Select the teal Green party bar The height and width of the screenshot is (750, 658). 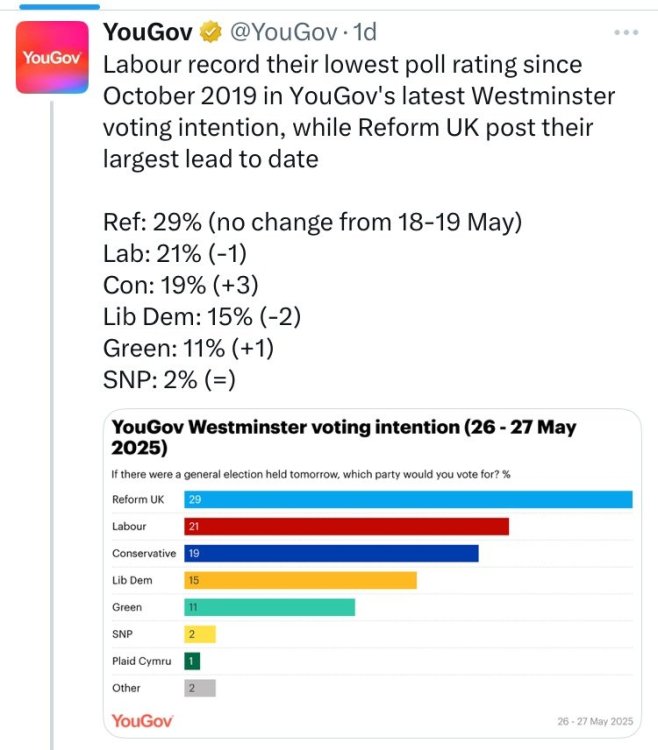pyautogui.click(x=270, y=607)
